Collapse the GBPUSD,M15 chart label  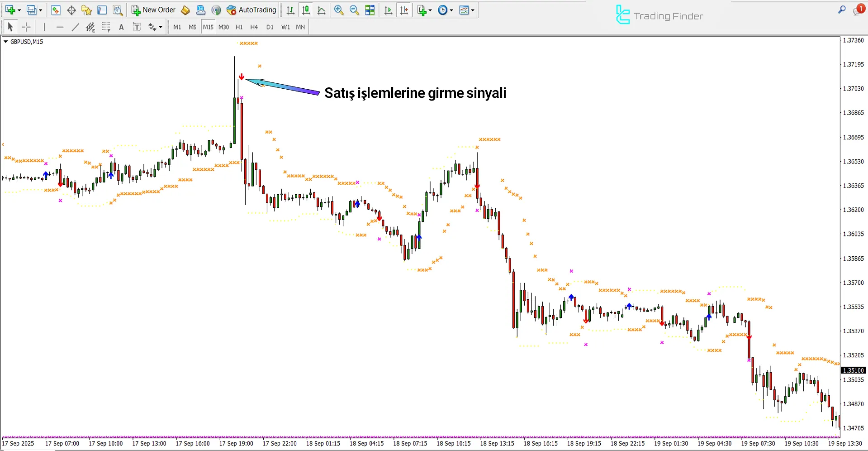coord(6,41)
